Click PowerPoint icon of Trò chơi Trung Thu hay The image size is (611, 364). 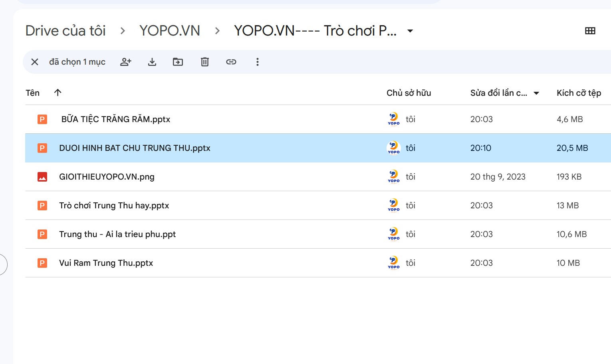(42, 206)
